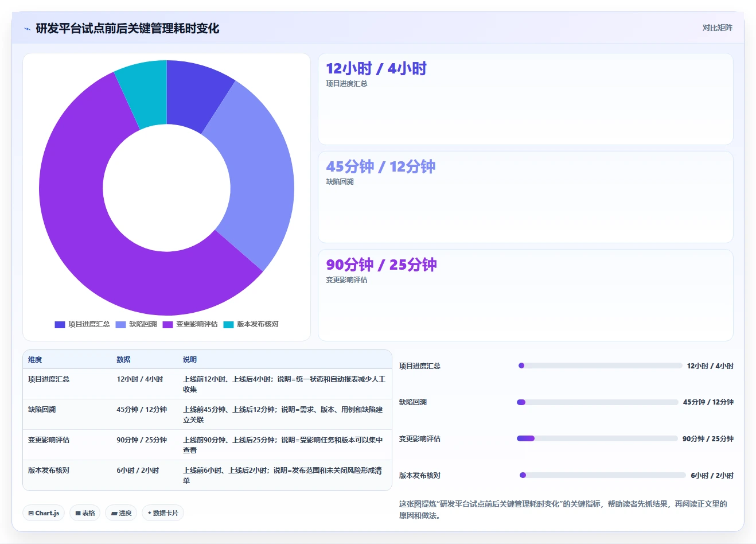Click description starting 上线前6小时

[x=282, y=476]
